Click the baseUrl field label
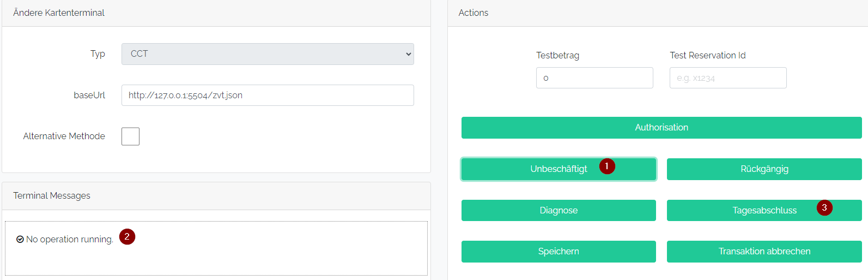This screenshot has width=868, height=280. click(x=89, y=95)
